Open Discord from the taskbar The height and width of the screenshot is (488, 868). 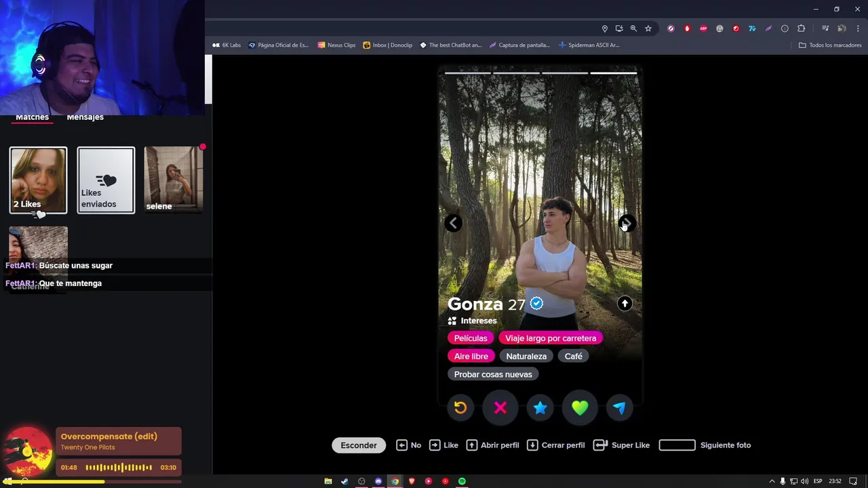[x=378, y=481]
